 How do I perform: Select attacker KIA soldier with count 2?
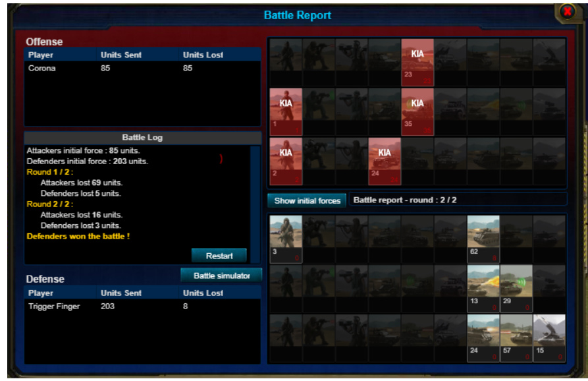tap(286, 161)
